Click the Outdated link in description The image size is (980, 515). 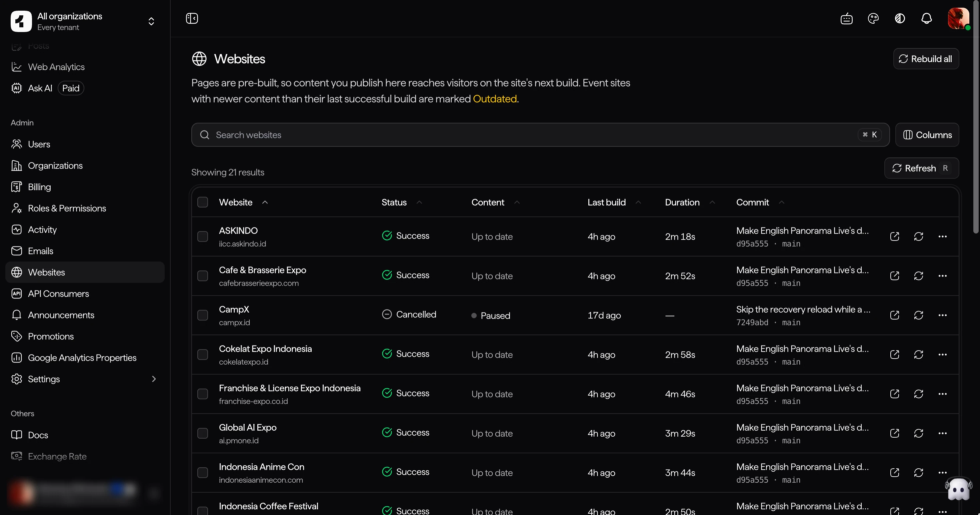495,99
